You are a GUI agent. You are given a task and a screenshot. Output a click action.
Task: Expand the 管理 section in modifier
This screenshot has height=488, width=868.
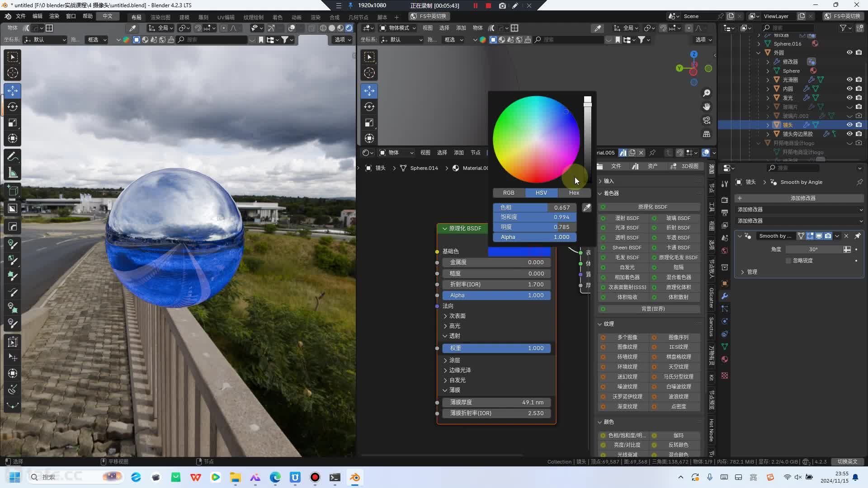pos(749,272)
